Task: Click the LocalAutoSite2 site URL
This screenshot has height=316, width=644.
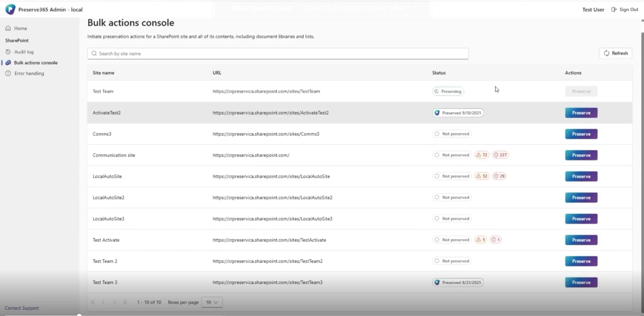Action: [272, 198]
